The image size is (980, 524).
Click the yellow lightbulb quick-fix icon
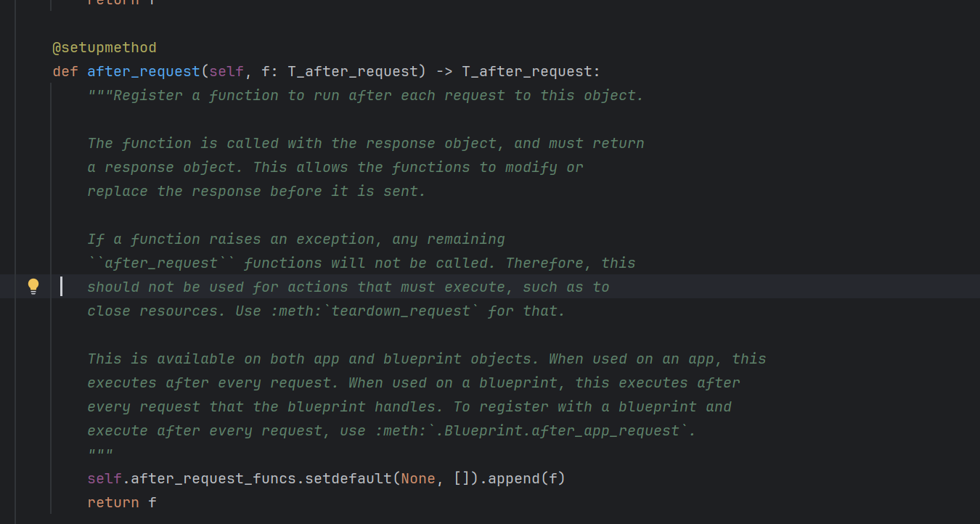[33, 286]
